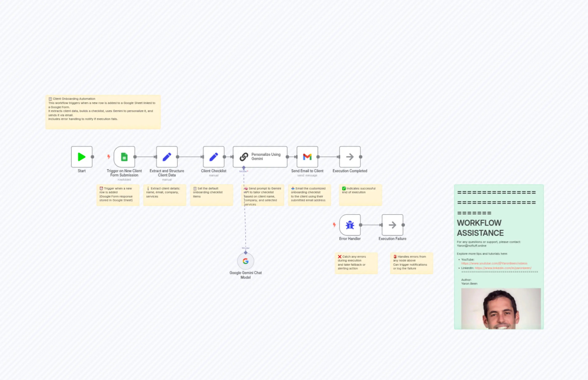Screen dimensions: 588x380
Task: Select the Execution Failure arrow node
Action: 392,225
